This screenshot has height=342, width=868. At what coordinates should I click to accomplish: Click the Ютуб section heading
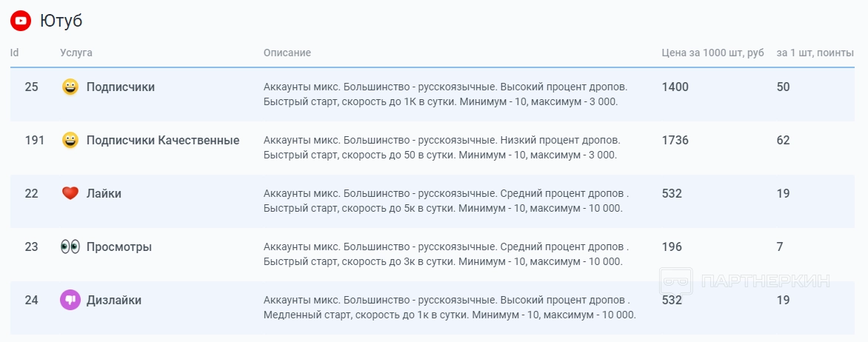tap(61, 21)
